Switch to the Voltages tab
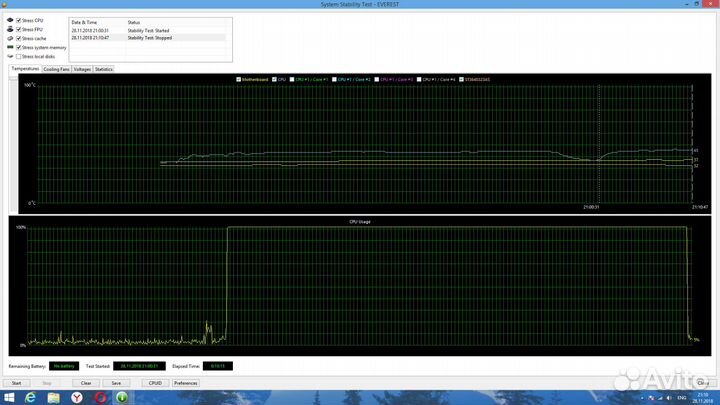 click(82, 69)
